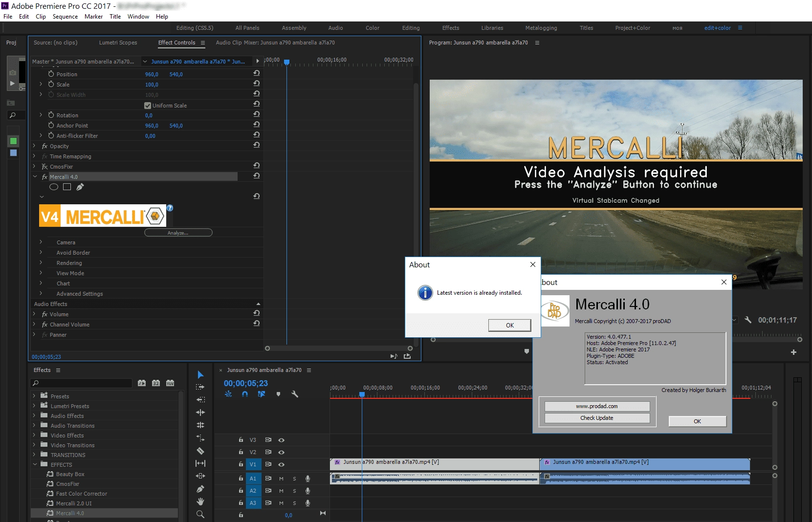
Task: Open Mercalli help question mark icon
Action: pyautogui.click(x=170, y=208)
